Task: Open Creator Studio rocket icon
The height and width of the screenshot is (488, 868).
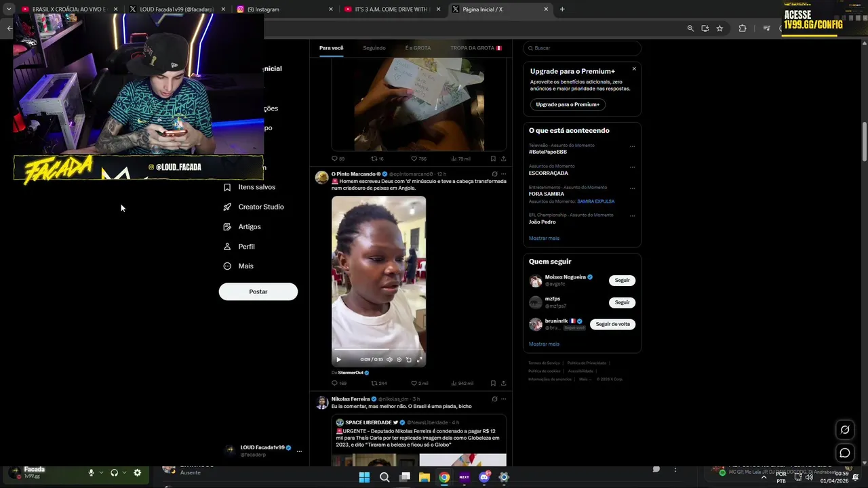Action: (227, 207)
